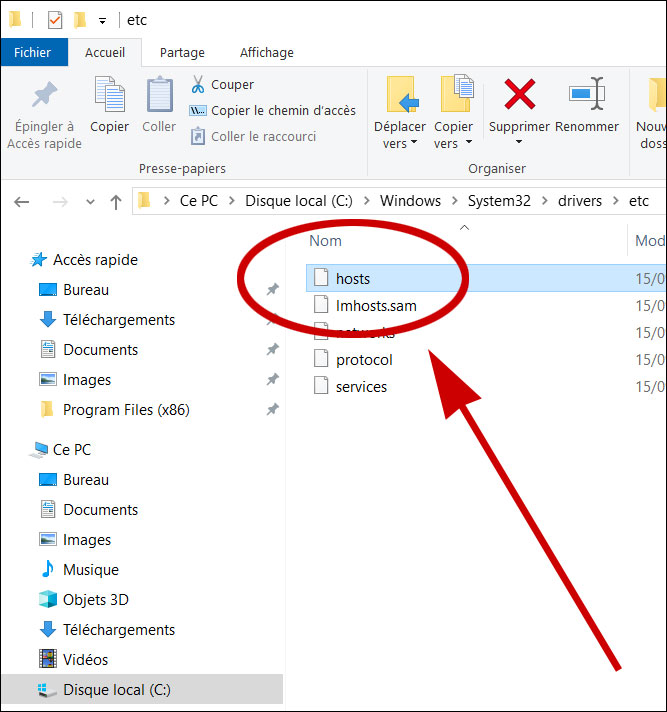The height and width of the screenshot is (712, 667).
Task: Click the Copier vers folder icon
Action: tap(457, 93)
